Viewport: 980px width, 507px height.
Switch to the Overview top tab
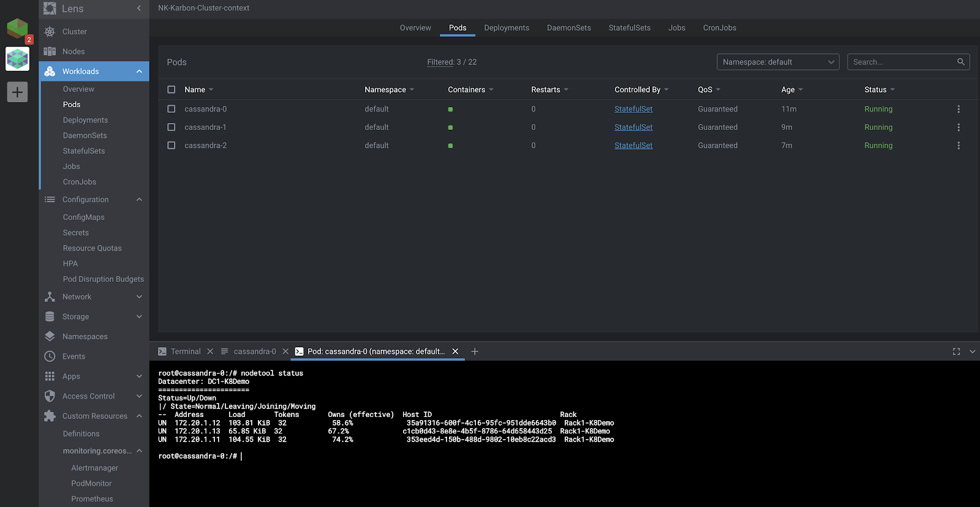coord(415,28)
